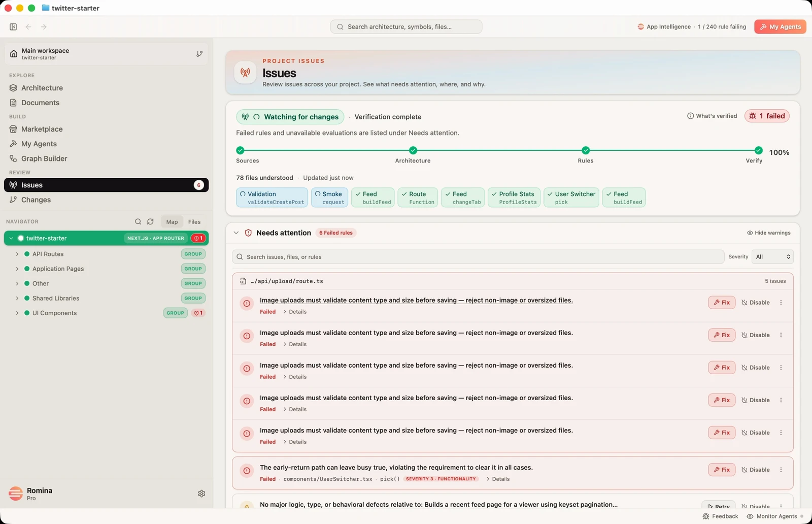Viewport: 812px width, 524px height.
Task: Click the My Agents button
Action: [780, 27]
